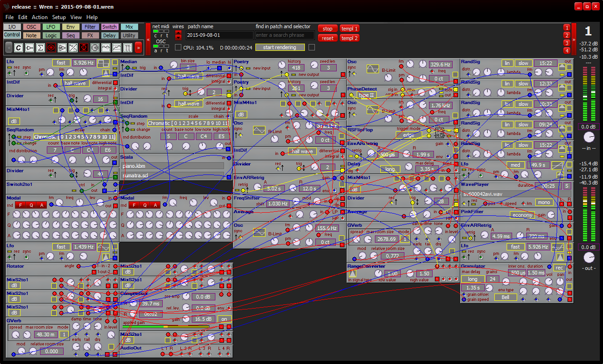Change waveform icon on Osc 155.6 Hz

point(259,232)
